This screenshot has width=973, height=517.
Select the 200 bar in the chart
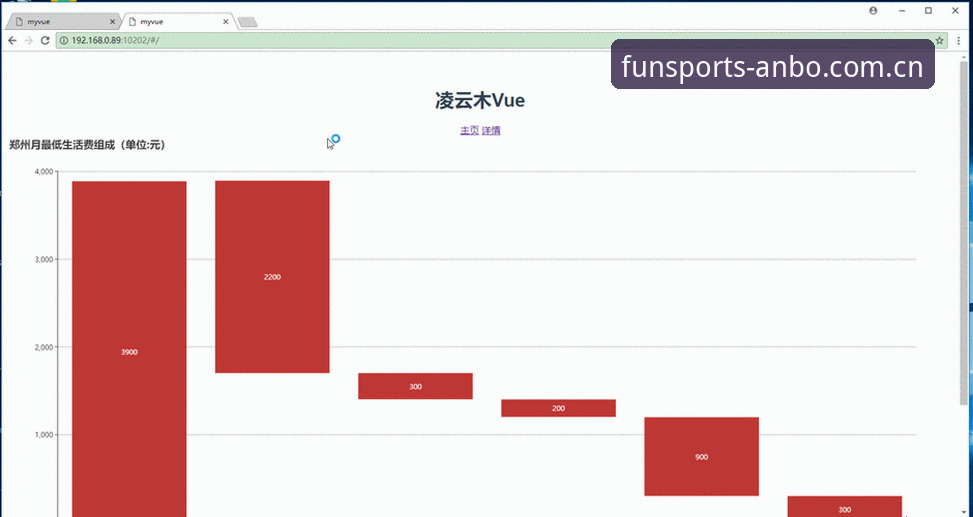coord(558,408)
